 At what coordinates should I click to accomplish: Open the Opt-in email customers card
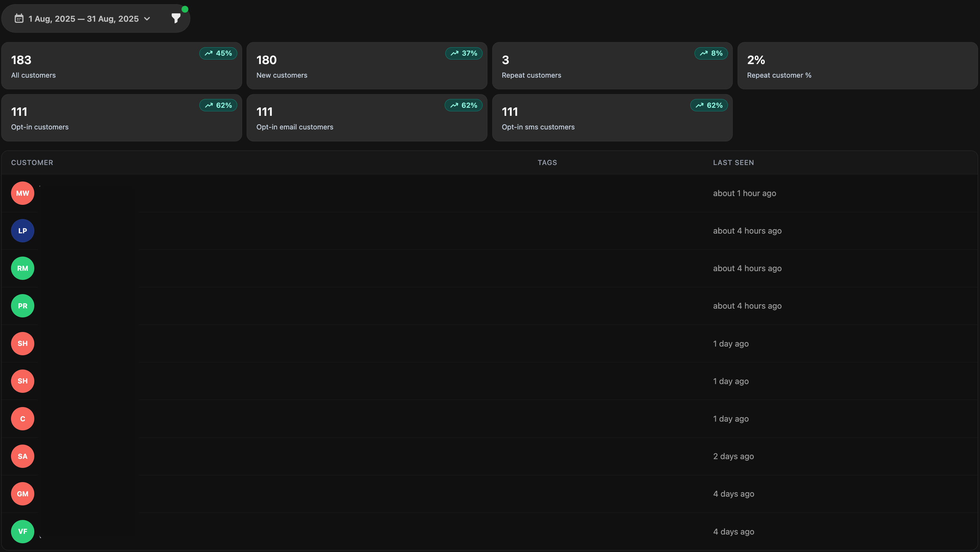tap(366, 118)
